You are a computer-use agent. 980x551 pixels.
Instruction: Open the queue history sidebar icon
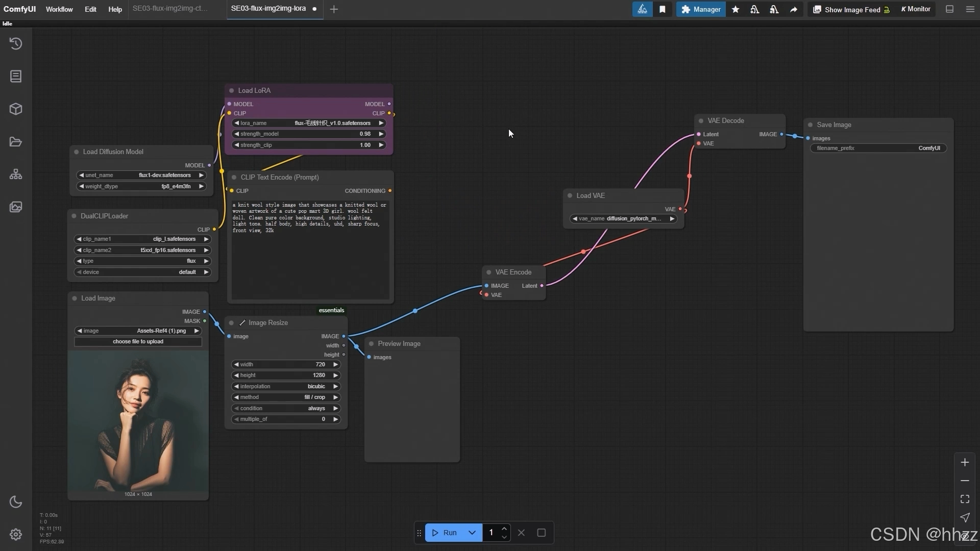tap(16, 44)
